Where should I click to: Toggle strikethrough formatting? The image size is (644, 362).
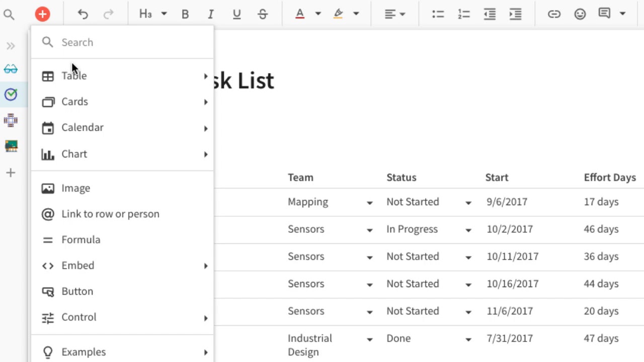[x=263, y=14]
